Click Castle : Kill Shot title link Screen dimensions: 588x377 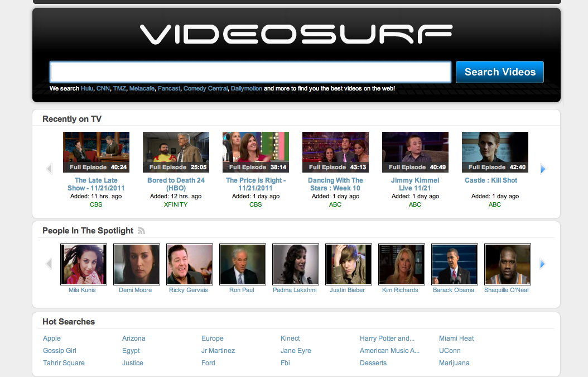(x=491, y=180)
